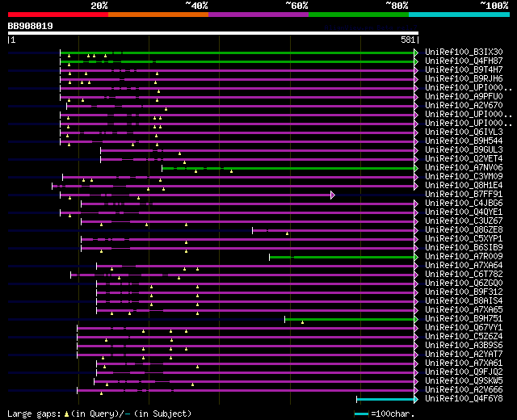Image resolution: width=517 pixels, height=420 pixels.
Task: Click the UniRef100_B9H544 hit name
Action: pos(464,141)
